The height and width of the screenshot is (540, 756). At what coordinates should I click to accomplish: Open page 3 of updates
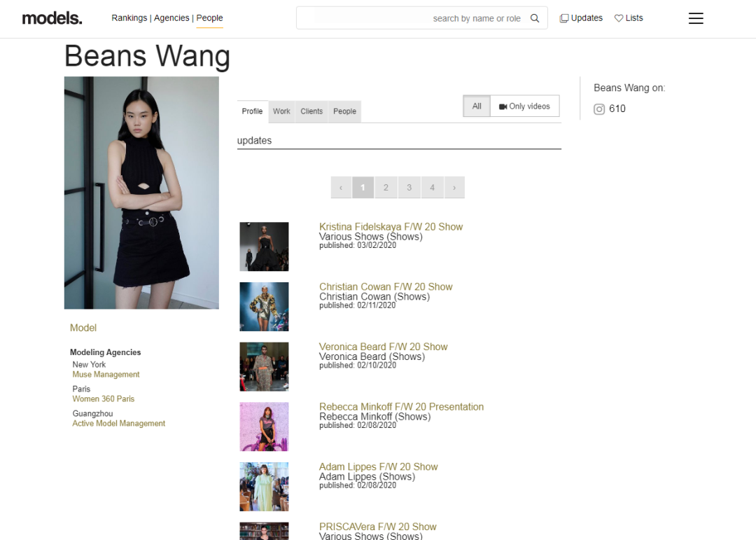[x=409, y=187]
